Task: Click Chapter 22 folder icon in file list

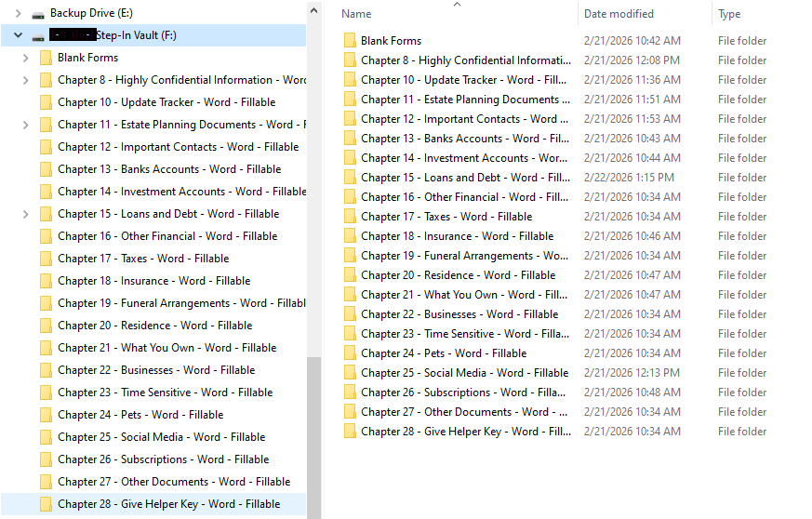Action: tap(350, 313)
